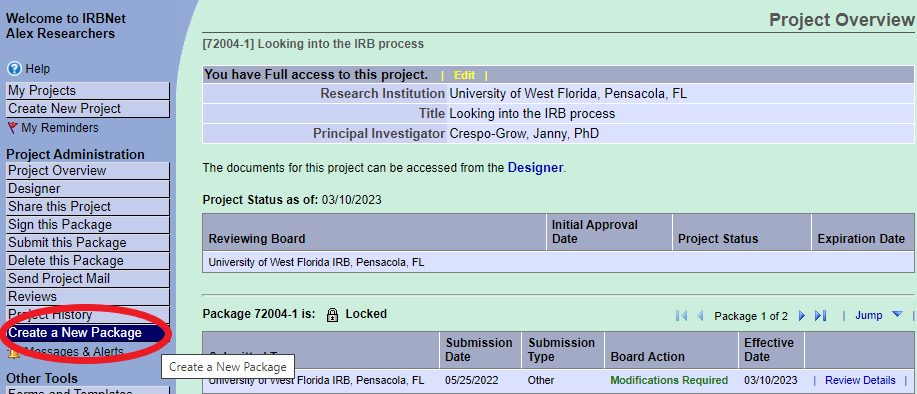Go to last package arrow icon
The image size is (917, 394).
tap(821, 316)
